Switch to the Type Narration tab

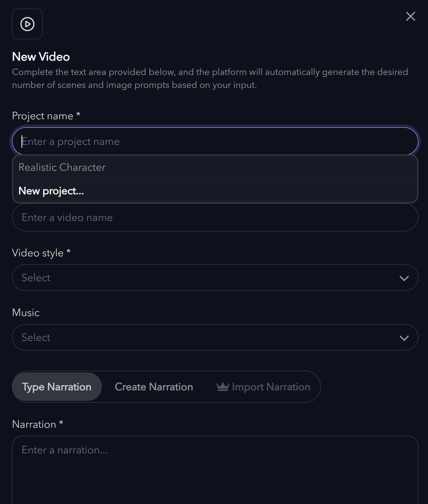(57, 387)
